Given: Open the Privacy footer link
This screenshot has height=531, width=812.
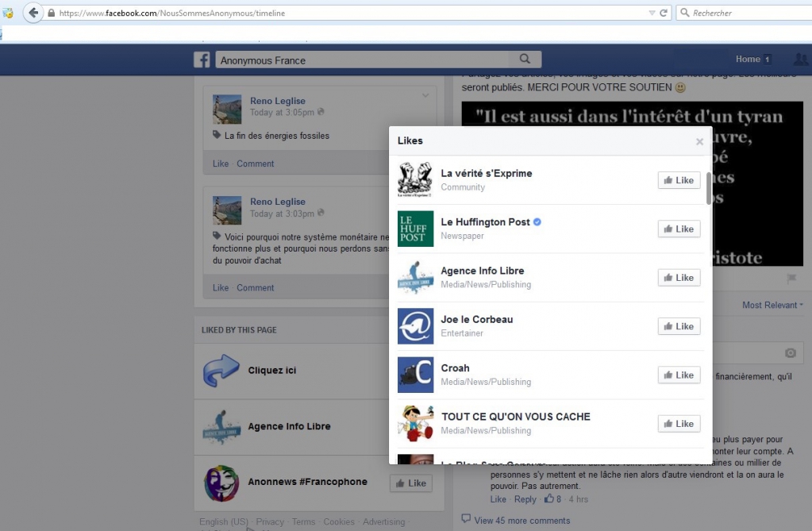Looking at the screenshot, I should click(x=270, y=521).
